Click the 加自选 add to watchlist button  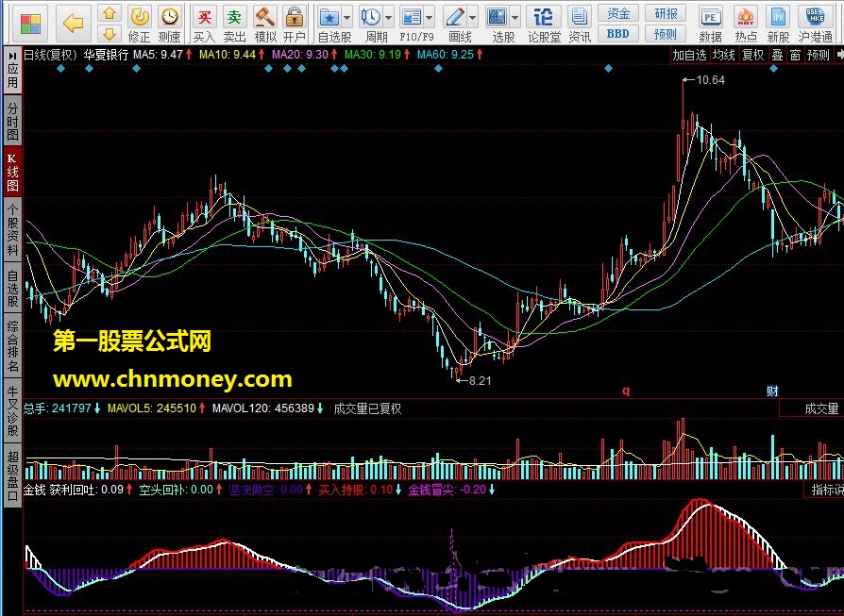click(689, 55)
